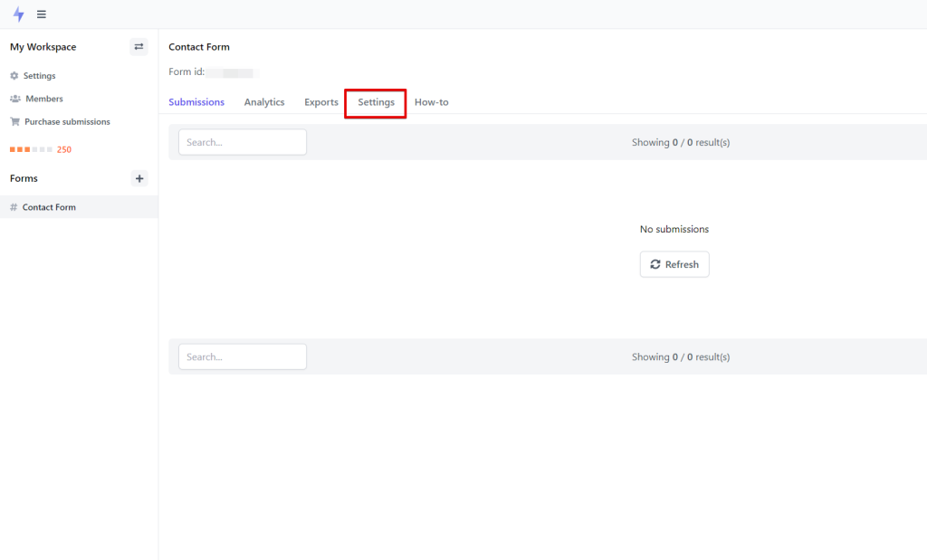Open the hamburger menu

(x=42, y=14)
